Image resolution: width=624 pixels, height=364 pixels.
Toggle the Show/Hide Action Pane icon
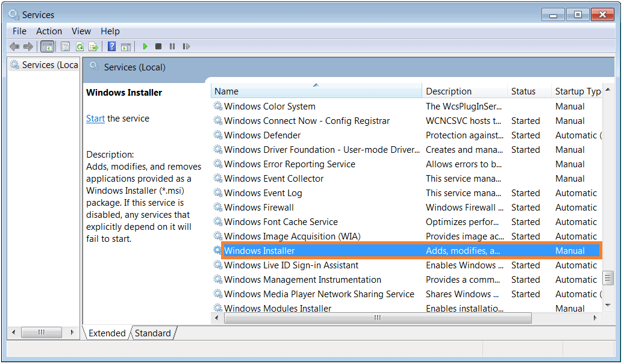pyautogui.click(x=126, y=46)
